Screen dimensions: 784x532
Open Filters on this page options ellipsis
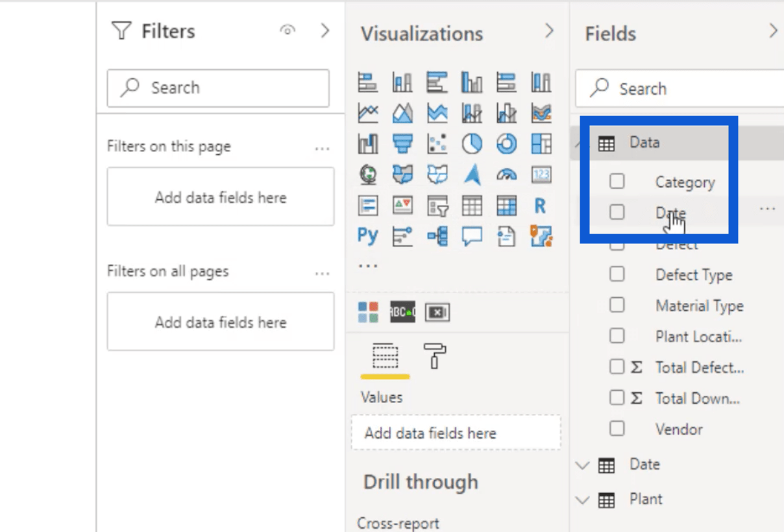322,149
